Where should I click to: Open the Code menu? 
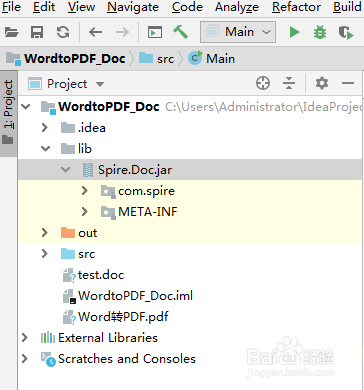click(187, 7)
